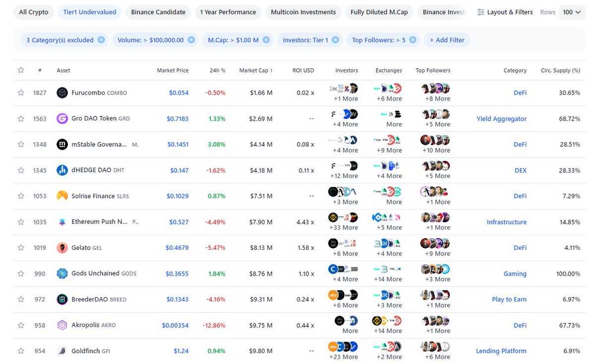Star the Gods Unchained row
The height and width of the screenshot is (364, 595).
point(21,273)
